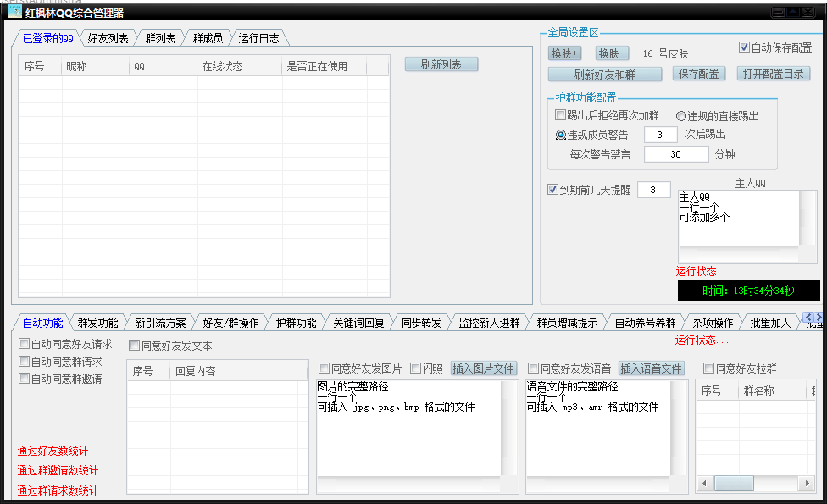The height and width of the screenshot is (504, 827).
Task: Open the 监控新人进群 tab
Action: point(489,323)
